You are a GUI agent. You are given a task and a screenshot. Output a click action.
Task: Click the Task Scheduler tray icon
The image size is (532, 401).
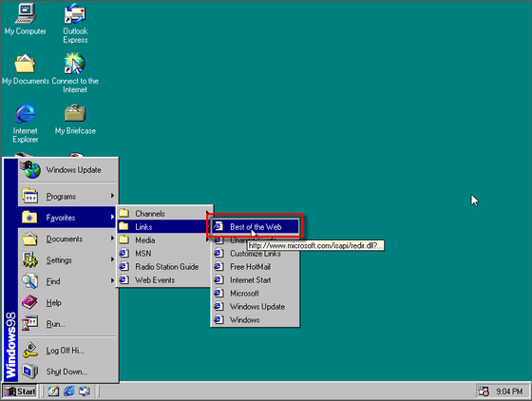[484, 391]
